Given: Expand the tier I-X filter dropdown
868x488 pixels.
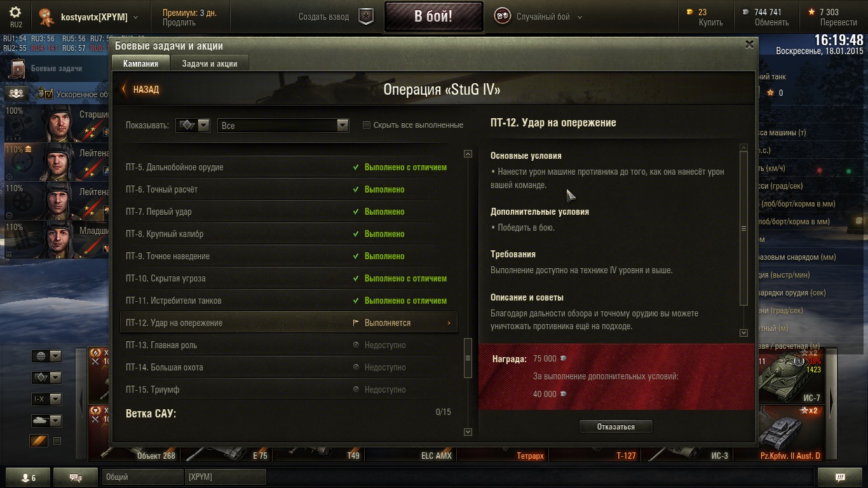Looking at the screenshot, I should [46, 399].
